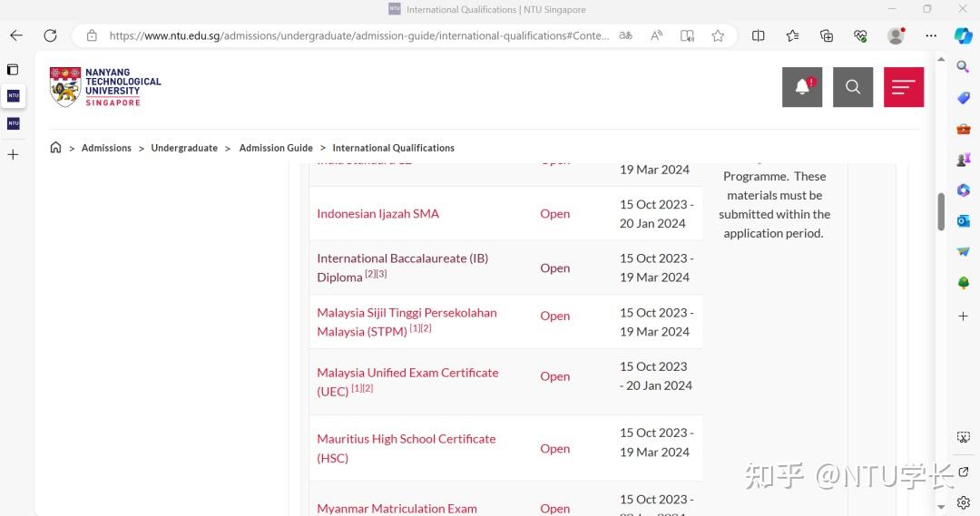This screenshot has height=516, width=980.
Task: Open the Edge collections panel
Action: (x=827, y=35)
